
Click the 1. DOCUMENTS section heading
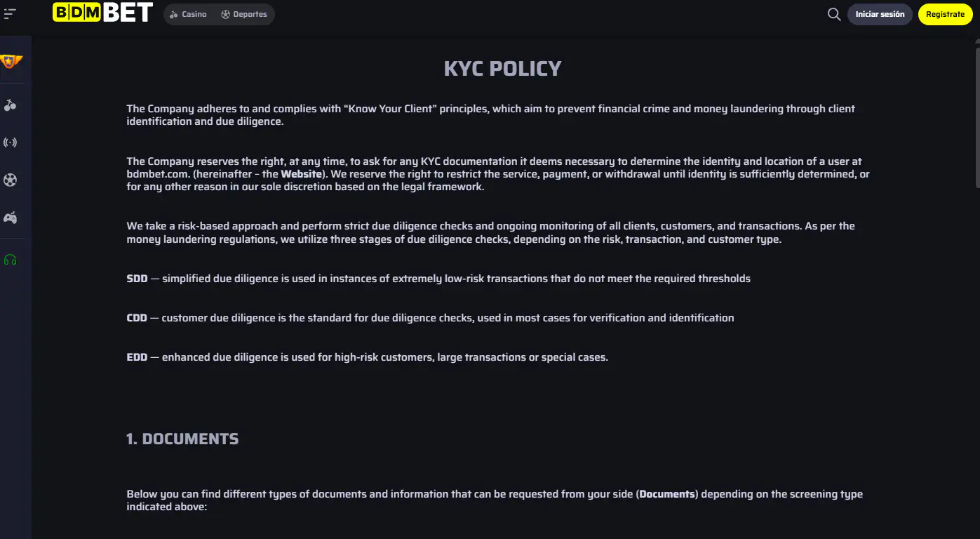[182, 439]
